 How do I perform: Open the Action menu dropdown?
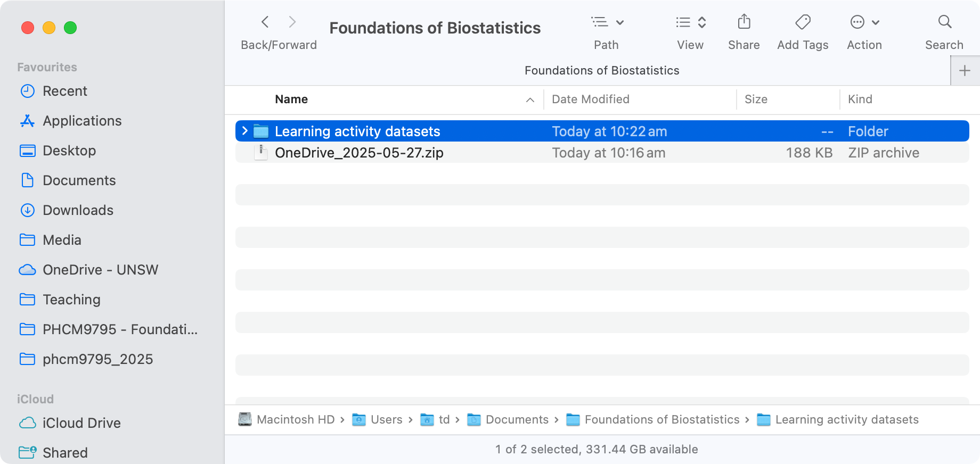click(864, 22)
